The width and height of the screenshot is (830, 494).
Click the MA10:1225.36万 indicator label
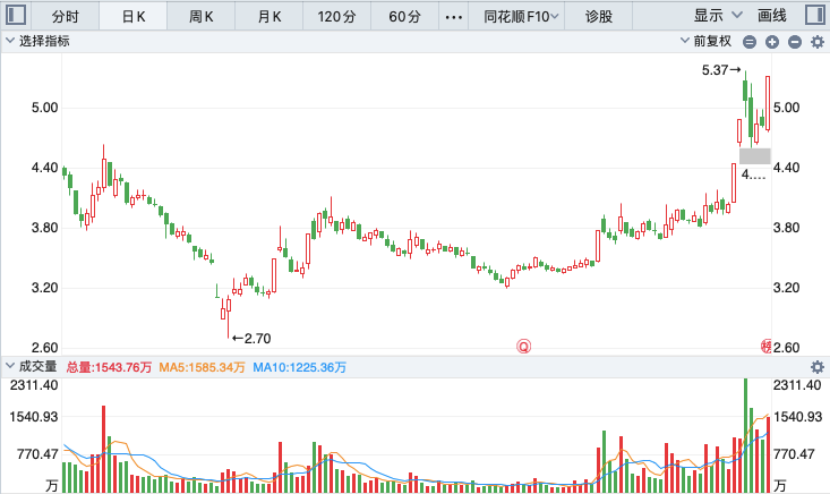299,367
